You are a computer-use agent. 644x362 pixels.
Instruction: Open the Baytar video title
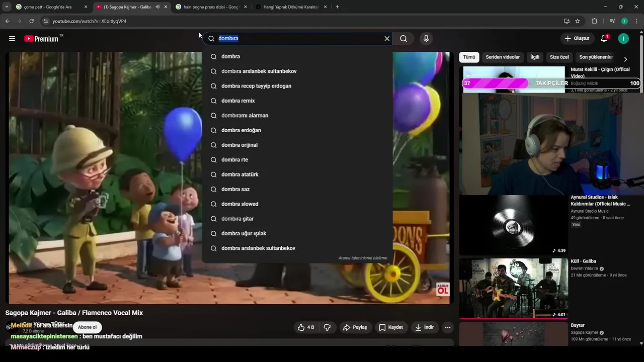click(578, 325)
